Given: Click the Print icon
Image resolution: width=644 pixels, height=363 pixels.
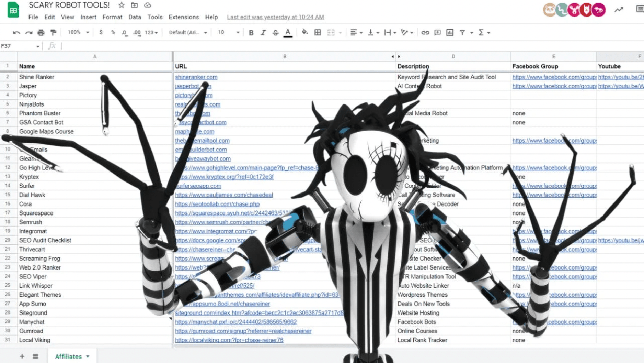Looking at the screenshot, I should [x=41, y=32].
